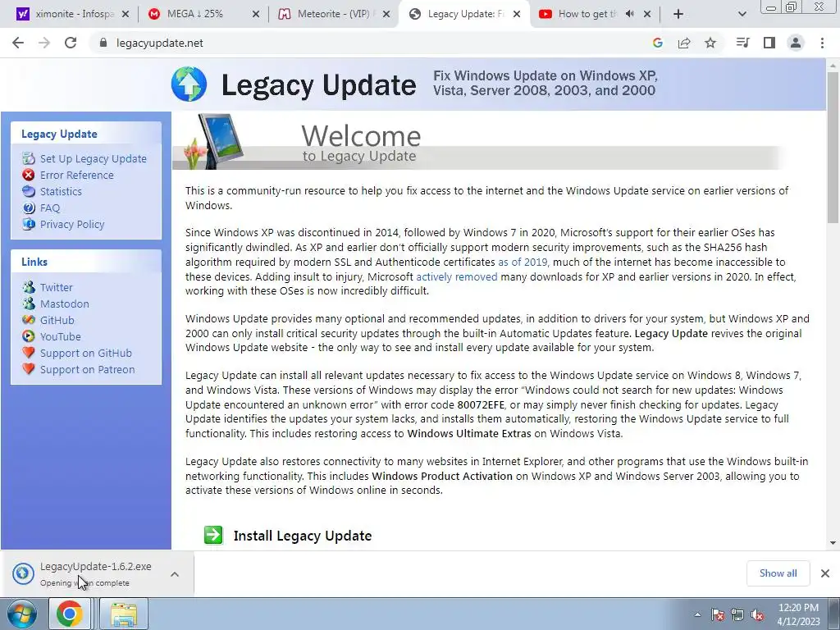Open the Support on Patreon link
This screenshot has width=840, height=630.
click(87, 370)
